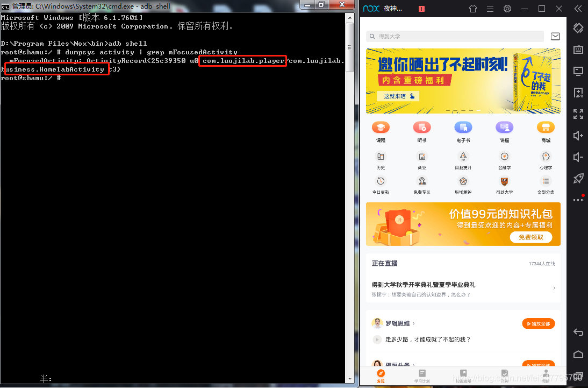
Task: Open the live 得到大学秋季开学典礼 entry
Action: click(x=463, y=289)
